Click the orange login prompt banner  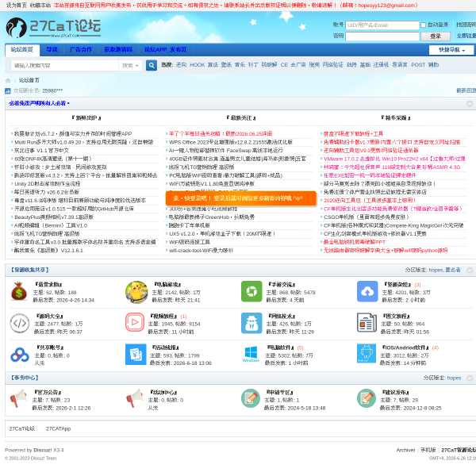[x=241, y=198]
